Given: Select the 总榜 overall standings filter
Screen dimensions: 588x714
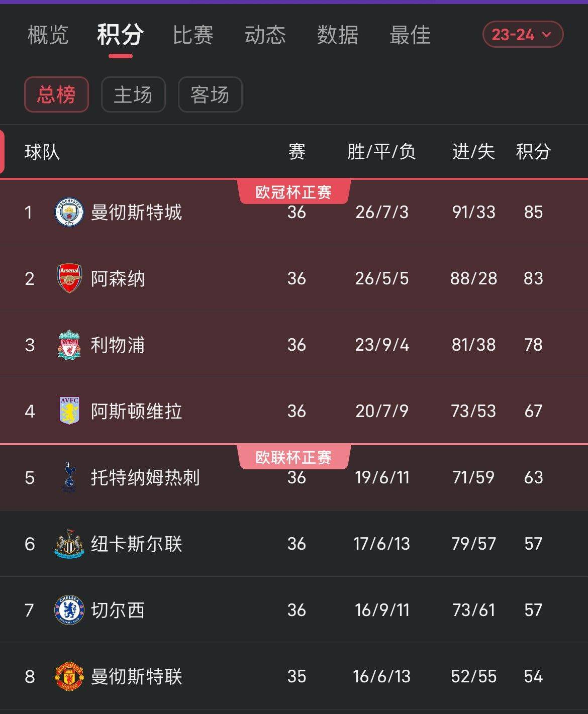Looking at the screenshot, I should tap(56, 94).
